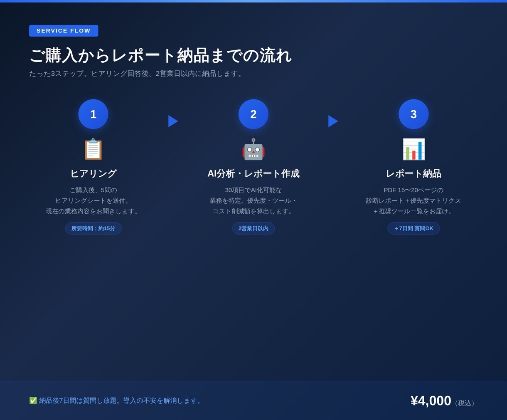This screenshot has height=420, width=507.
Task: Click the ＋7日間 質問OK pill
Action: [x=413, y=228]
